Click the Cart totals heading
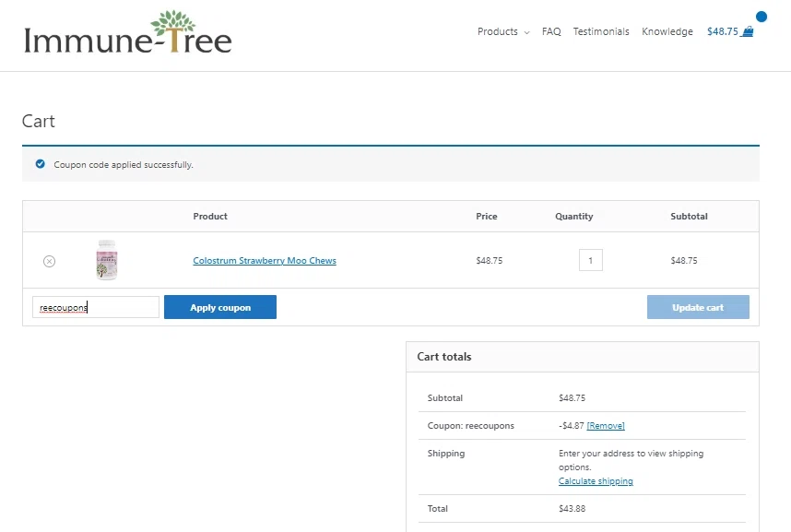Viewport: 791px width, 532px height. [444, 356]
